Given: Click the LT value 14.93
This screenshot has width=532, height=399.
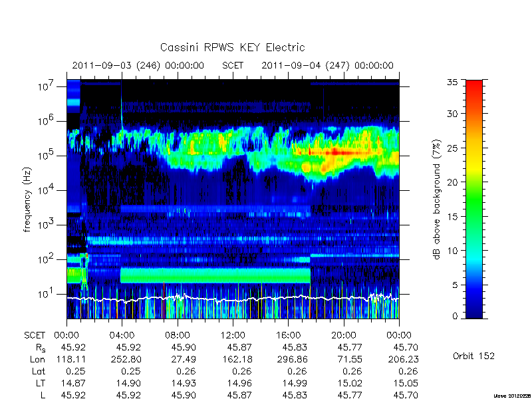Looking at the screenshot, I should click(x=184, y=383).
